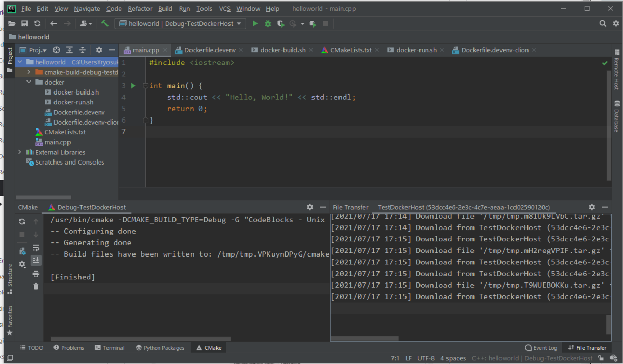Viewport: 623px width, 364px height.
Task: Toggle the Remote Host side panel
Action: tap(617, 70)
